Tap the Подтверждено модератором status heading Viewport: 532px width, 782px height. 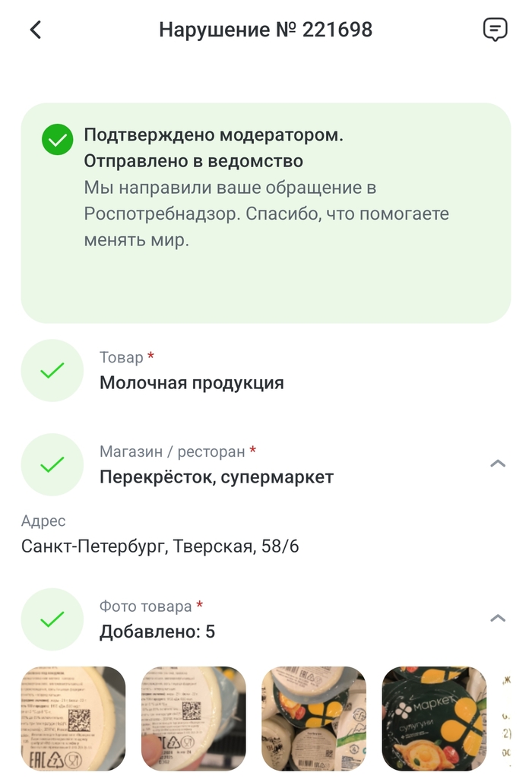[214, 135]
